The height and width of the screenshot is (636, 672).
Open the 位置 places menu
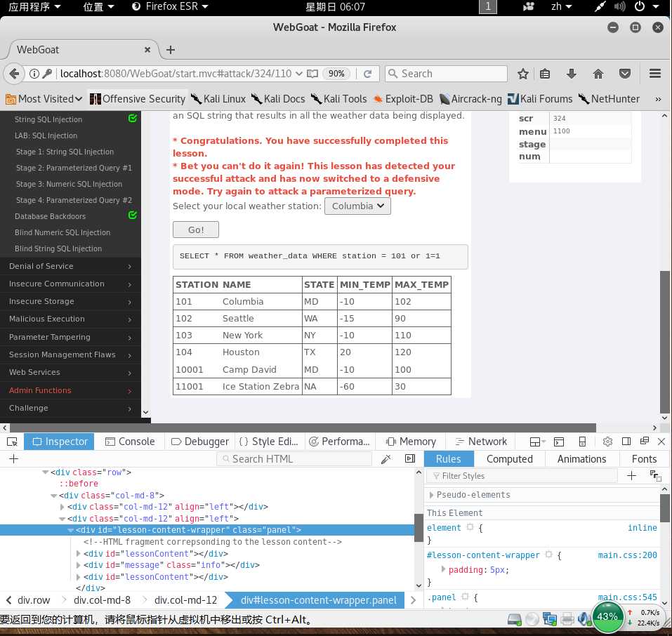98,6
